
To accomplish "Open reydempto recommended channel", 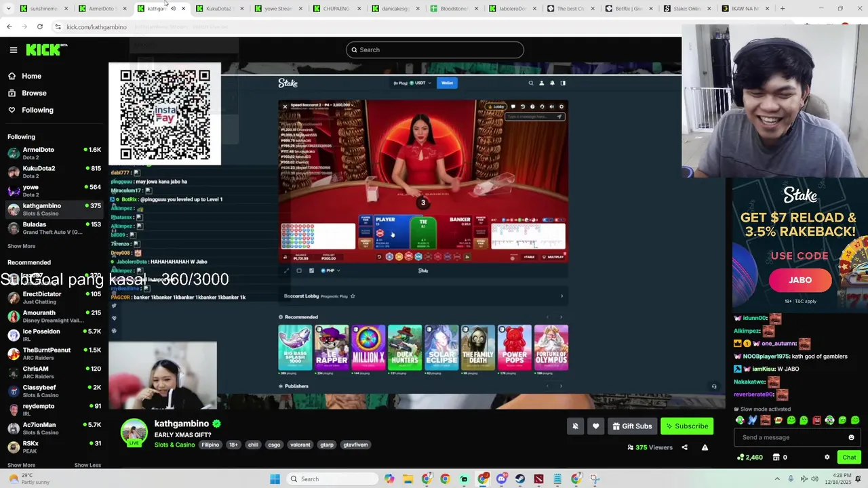I will pyautogui.click(x=54, y=409).
